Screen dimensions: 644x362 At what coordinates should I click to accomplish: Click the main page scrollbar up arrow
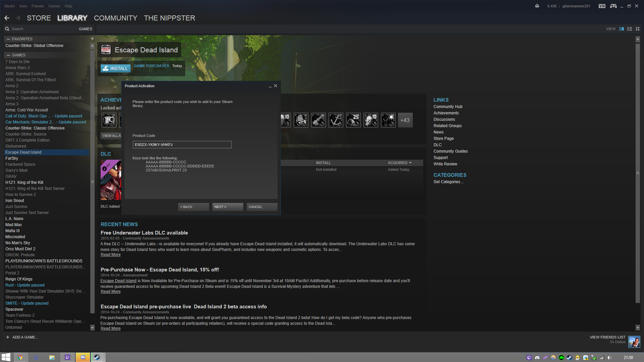638,39
